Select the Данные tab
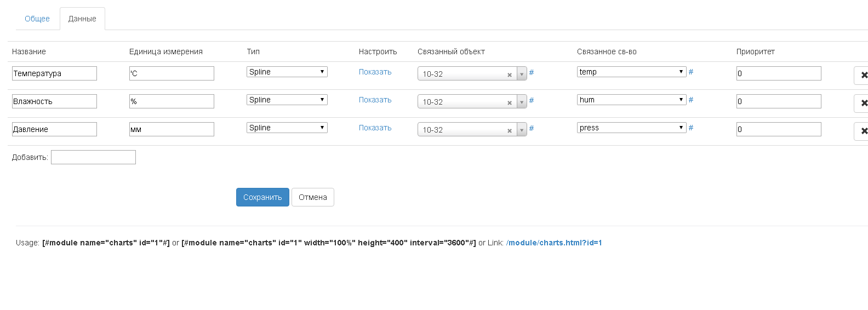Image resolution: width=868 pixels, height=310 pixels. point(82,19)
